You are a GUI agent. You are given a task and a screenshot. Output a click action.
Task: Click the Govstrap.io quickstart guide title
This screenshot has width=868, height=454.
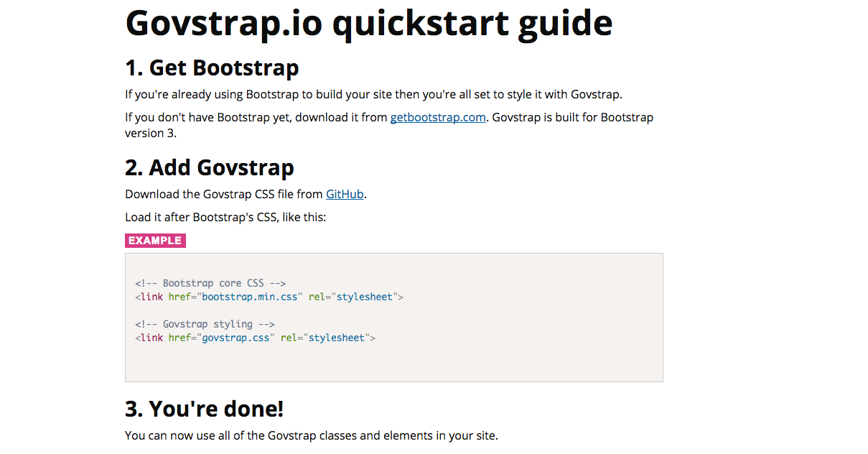click(369, 23)
